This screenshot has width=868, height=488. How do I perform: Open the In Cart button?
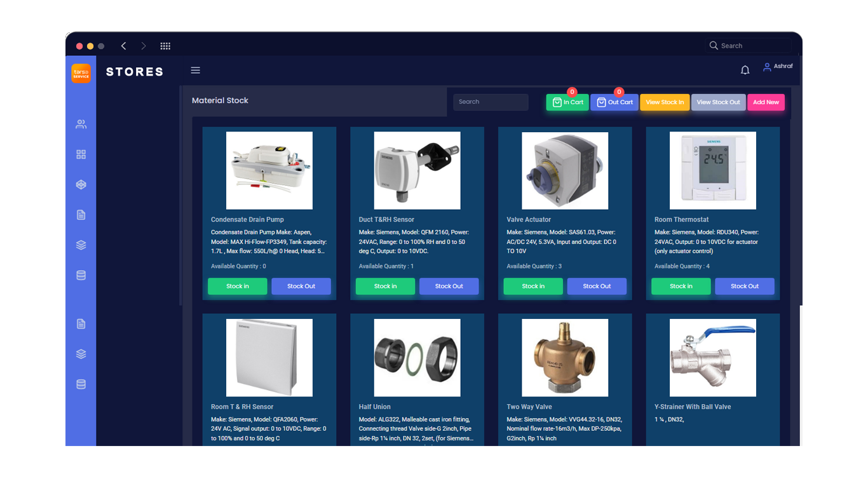tap(567, 102)
